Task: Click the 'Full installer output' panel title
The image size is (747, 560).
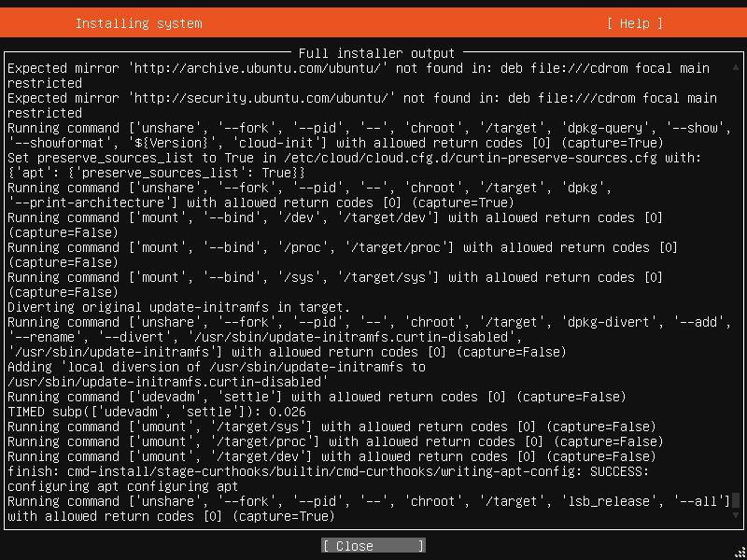Action: click(x=376, y=53)
